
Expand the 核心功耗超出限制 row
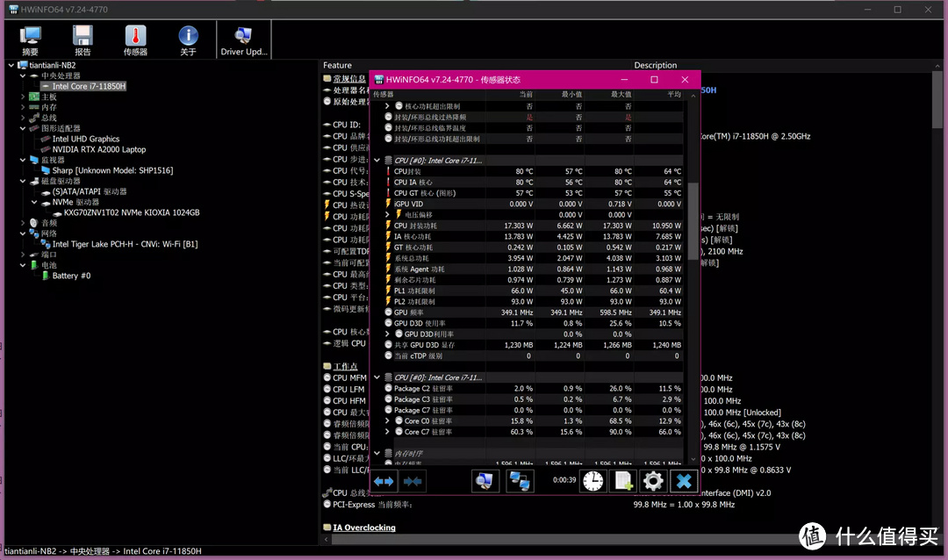(388, 106)
